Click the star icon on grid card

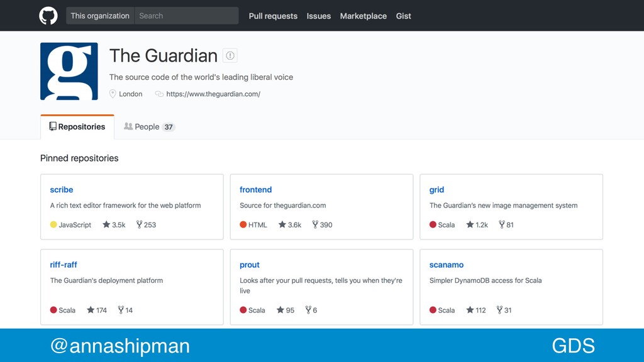470,224
